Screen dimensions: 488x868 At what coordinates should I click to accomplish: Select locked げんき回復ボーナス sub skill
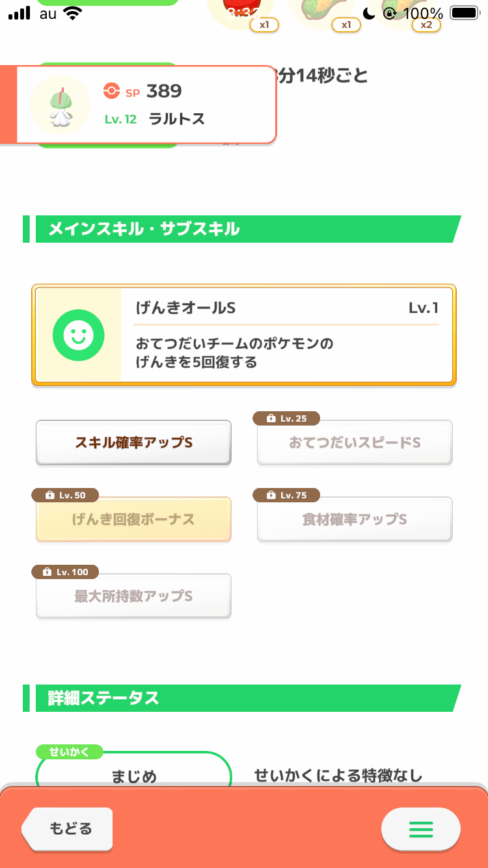click(133, 519)
